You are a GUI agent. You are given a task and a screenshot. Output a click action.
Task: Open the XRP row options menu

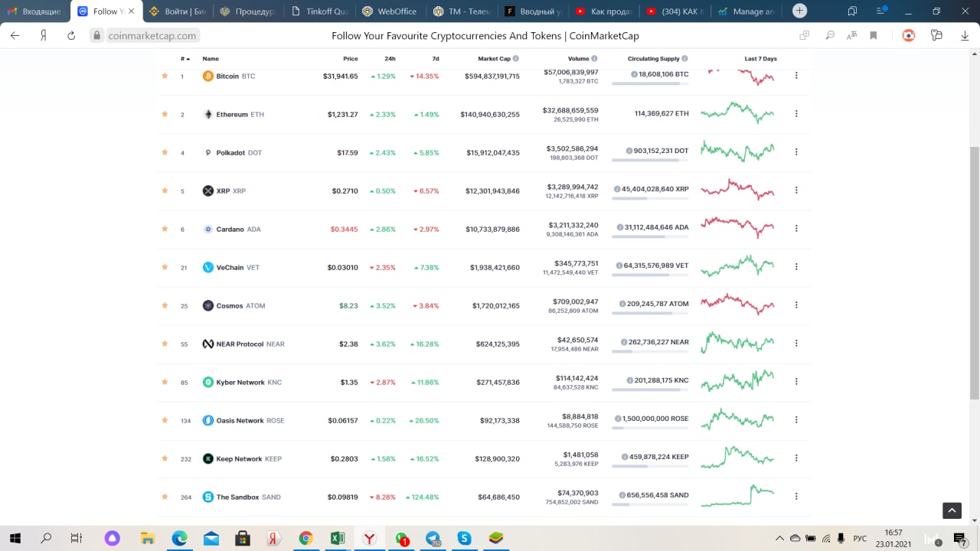[796, 191]
